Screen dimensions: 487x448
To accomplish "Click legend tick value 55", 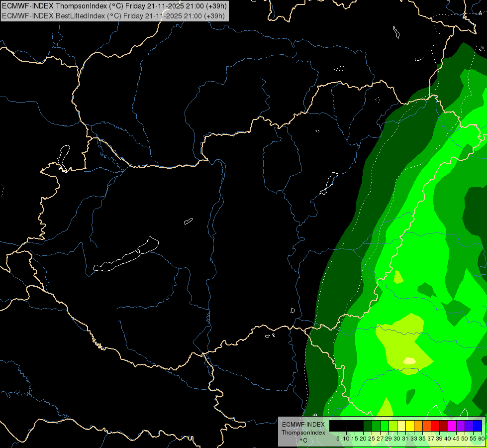I will [474, 439].
